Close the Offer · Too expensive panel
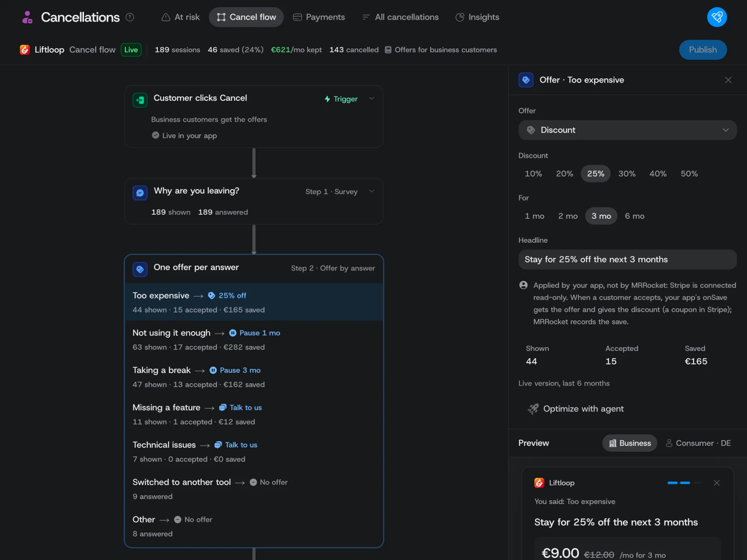 point(728,80)
